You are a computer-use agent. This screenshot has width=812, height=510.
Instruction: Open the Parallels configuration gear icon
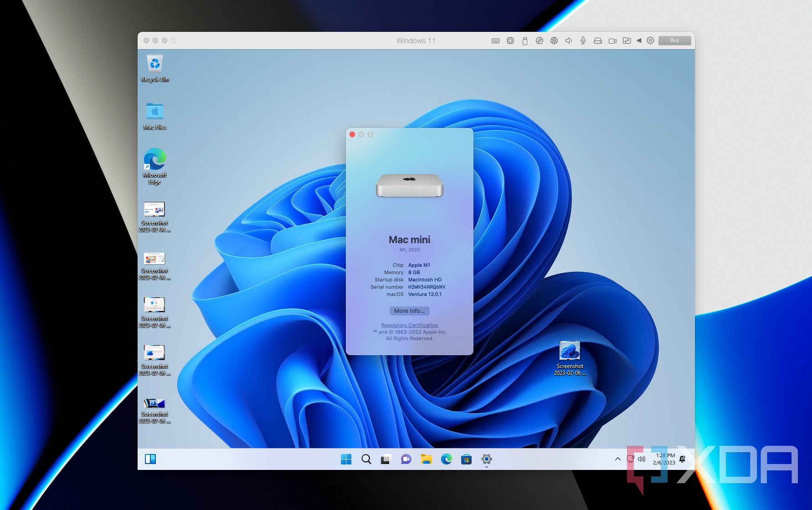point(650,40)
